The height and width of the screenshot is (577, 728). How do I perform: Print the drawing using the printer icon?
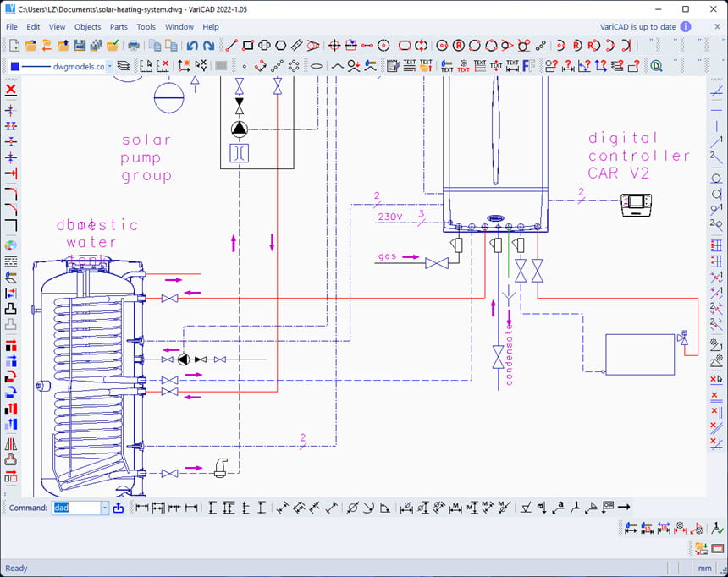click(134, 45)
